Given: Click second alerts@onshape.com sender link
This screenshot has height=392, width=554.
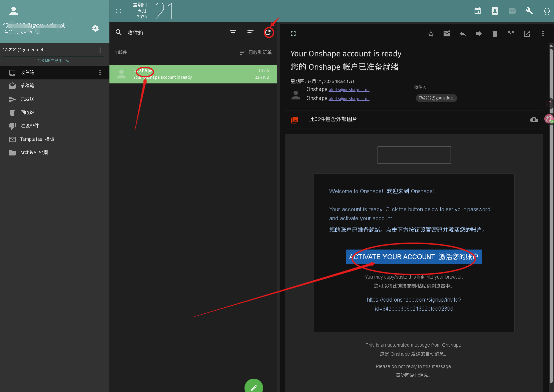Looking at the screenshot, I should point(349,98).
